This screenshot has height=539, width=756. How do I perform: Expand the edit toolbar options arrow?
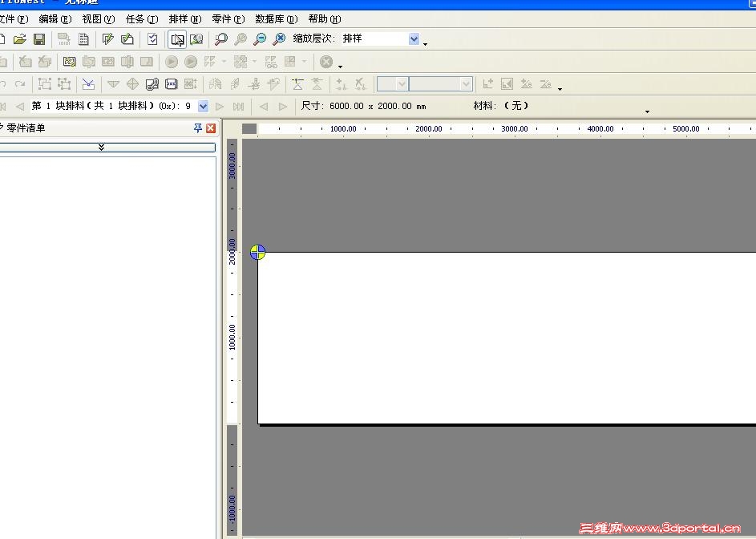pos(560,89)
